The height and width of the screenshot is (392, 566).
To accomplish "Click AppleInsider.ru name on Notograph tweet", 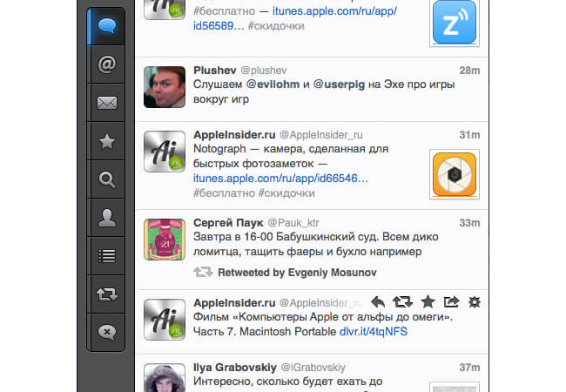I will pyautogui.click(x=234, y=135).
